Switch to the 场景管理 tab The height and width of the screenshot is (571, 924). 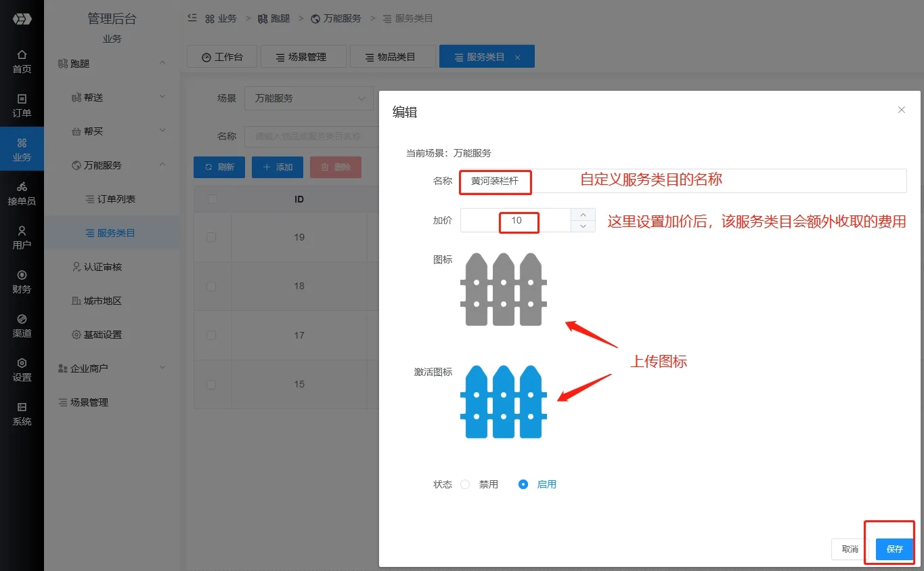click(303, 57)
